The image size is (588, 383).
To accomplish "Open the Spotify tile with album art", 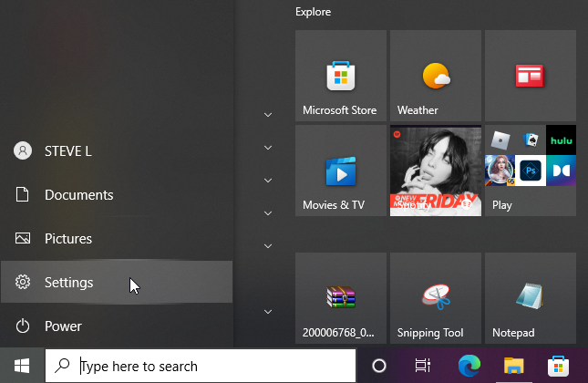I will [436, 171].
